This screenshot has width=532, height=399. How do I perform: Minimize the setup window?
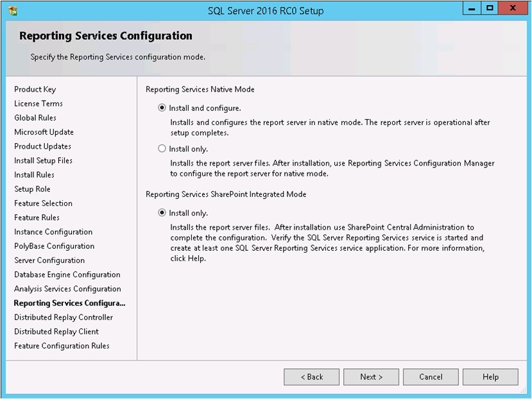[472, 8]
